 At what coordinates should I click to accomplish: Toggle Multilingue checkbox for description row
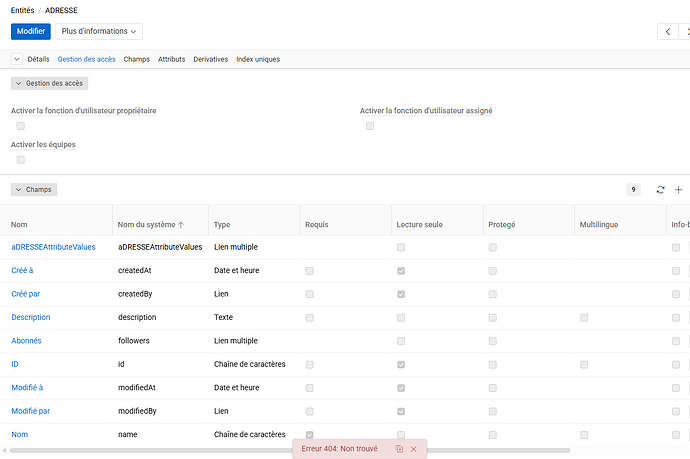point(584,318)
